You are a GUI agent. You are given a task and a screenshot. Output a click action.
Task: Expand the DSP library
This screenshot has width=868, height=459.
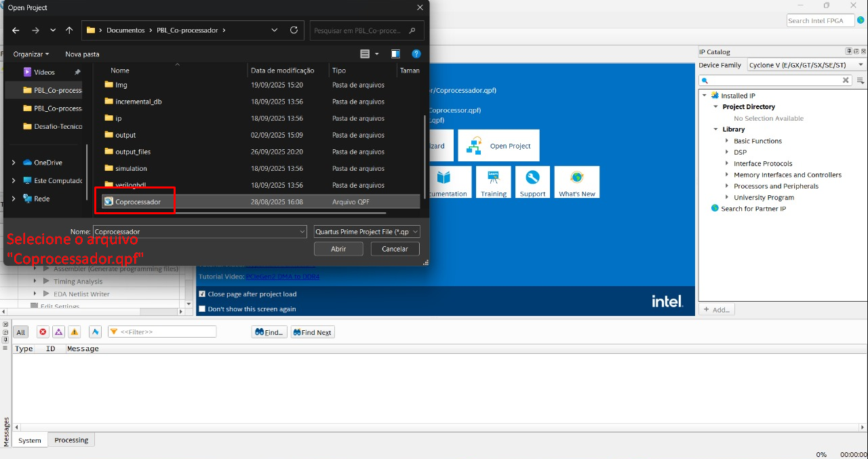pos(727,153)
